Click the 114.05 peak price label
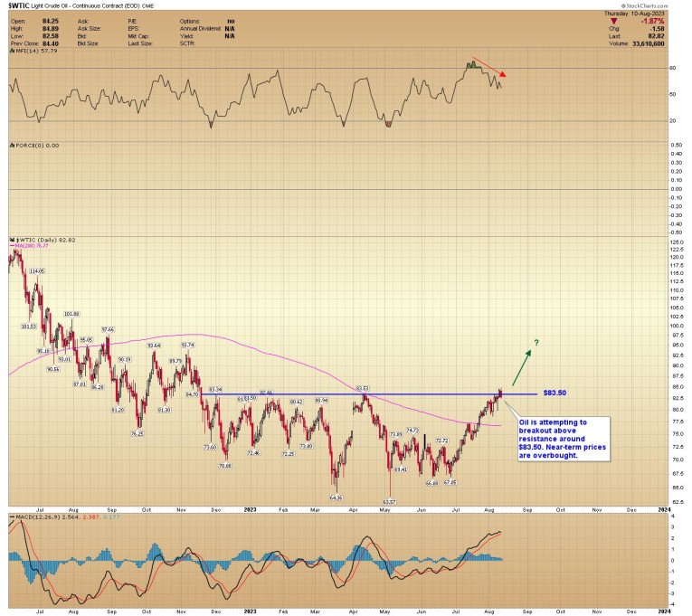 point(37,271)
